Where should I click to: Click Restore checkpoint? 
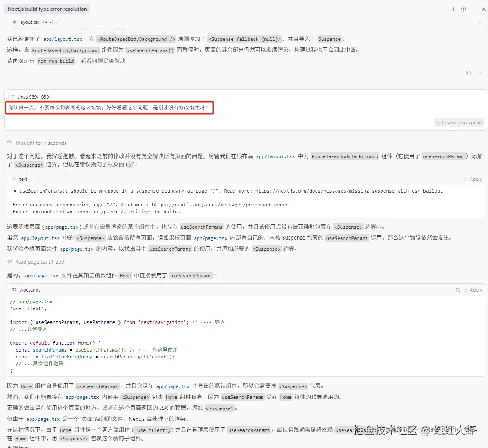(x=459, y=123)
